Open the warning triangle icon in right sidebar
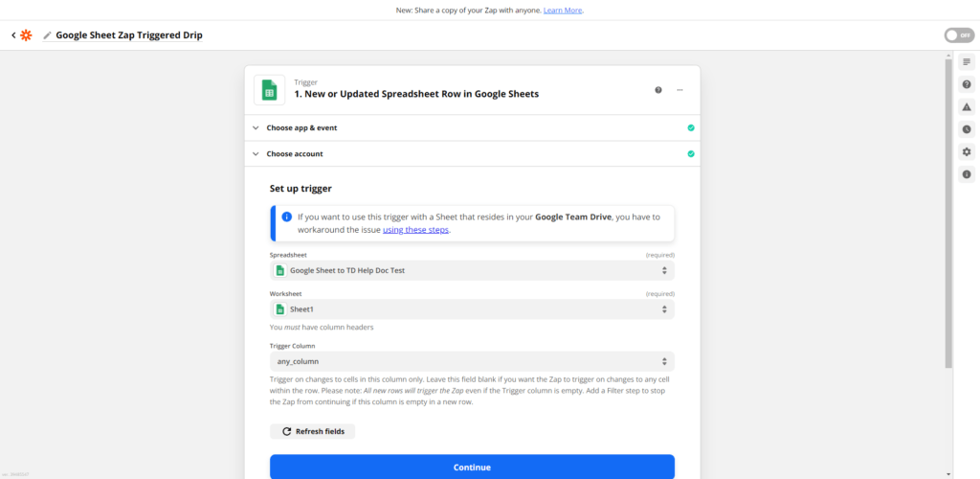Screen dimensions: 980x479 pyautogui.click(x=967, y=107)
